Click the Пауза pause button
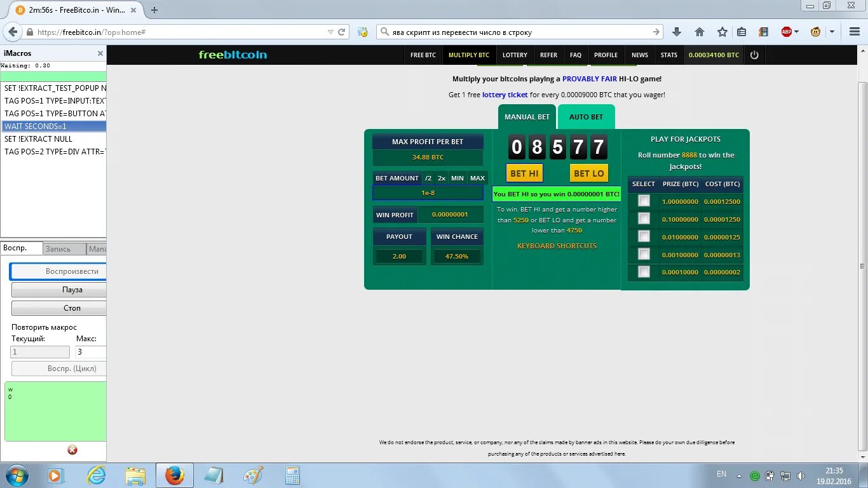 point(59,290)
